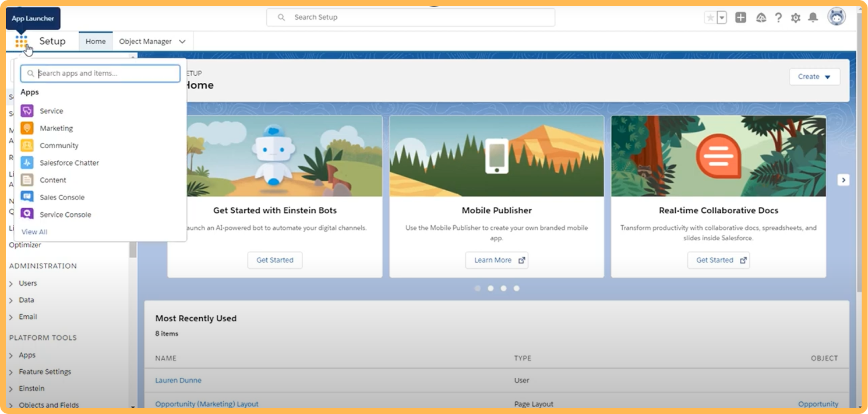
Task: Click in the Search Setup field
Action: (x=411, y=17)
